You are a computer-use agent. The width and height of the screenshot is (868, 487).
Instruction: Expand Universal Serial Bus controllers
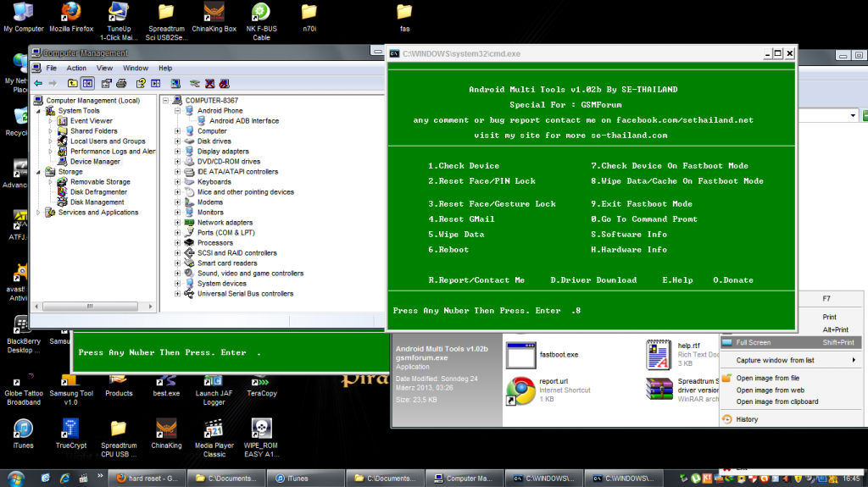pyautogui.click(x=178, y=294)
